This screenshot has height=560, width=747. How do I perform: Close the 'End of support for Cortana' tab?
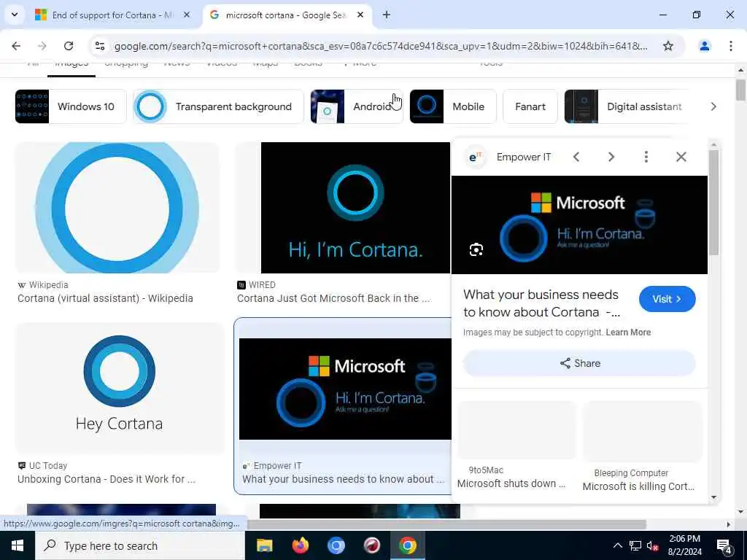pyautogui.click(x=187, y=15)
